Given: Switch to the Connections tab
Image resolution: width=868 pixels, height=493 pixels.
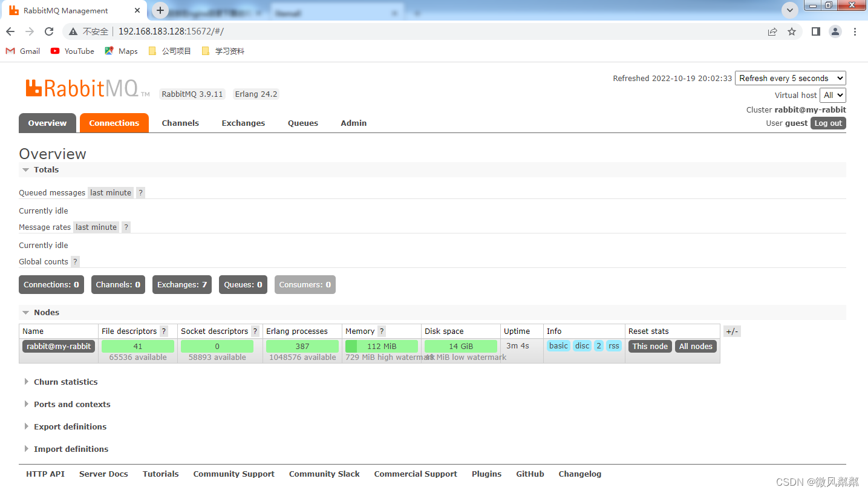Looking at the screenshot, I should click(x=114, y=123).
